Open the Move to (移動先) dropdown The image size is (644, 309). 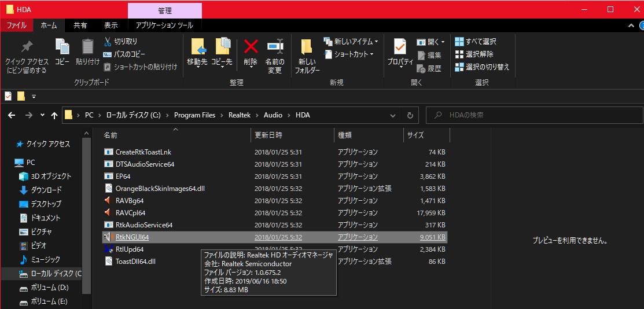pyautogui.click(x=197, y=67)
